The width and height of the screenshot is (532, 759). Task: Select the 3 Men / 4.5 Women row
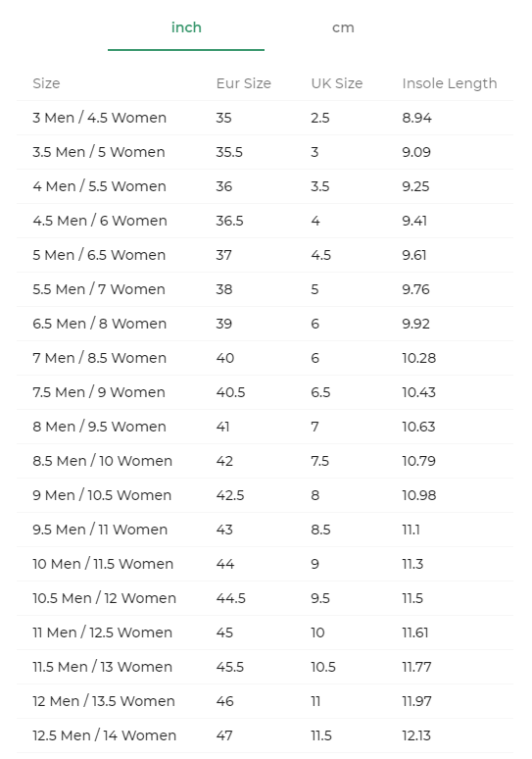pos(266,118)
